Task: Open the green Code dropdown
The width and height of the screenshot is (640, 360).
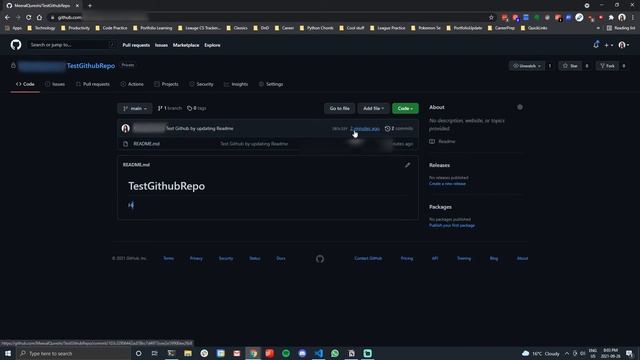Action: [x=405, y=108]
